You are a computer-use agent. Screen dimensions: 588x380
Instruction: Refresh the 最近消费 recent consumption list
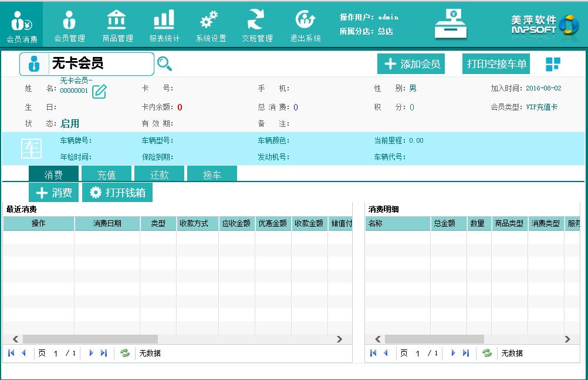point(124,353)
